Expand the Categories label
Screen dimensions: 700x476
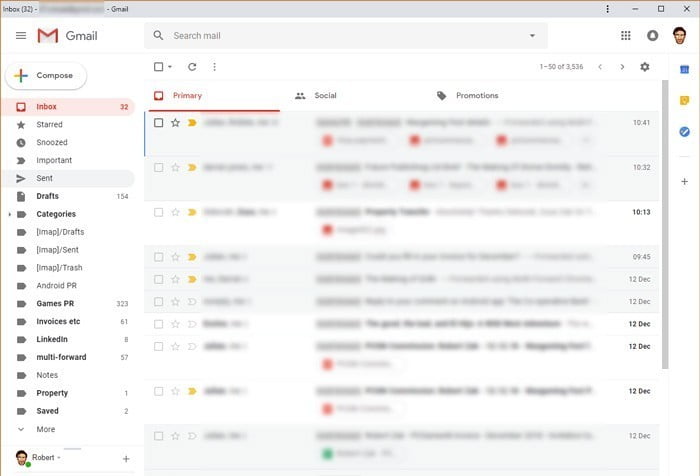pos(9,214)
